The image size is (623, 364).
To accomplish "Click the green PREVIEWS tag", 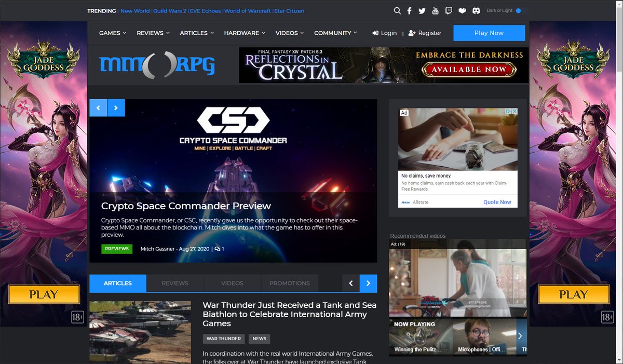I will [x=117, y=249].
